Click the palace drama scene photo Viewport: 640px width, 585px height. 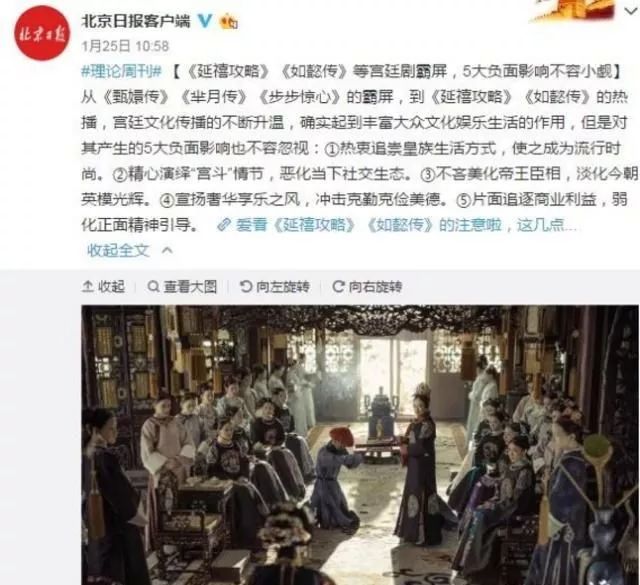360,445
